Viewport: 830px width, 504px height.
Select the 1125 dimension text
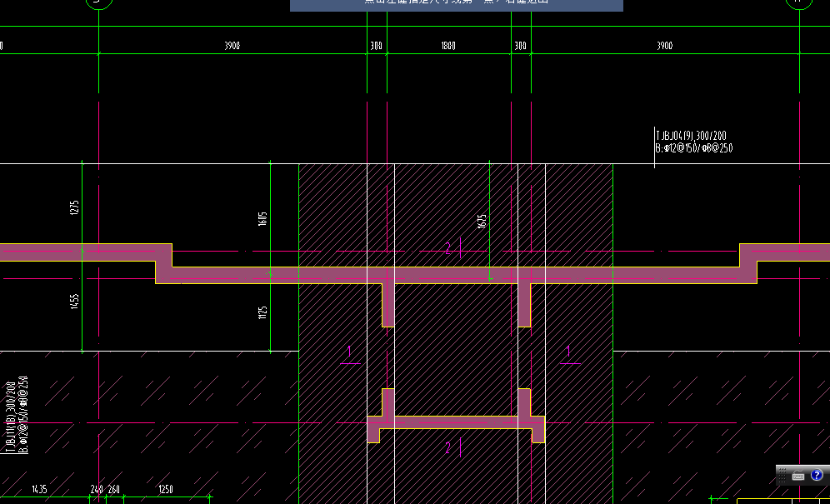click(x=262, y=313)
